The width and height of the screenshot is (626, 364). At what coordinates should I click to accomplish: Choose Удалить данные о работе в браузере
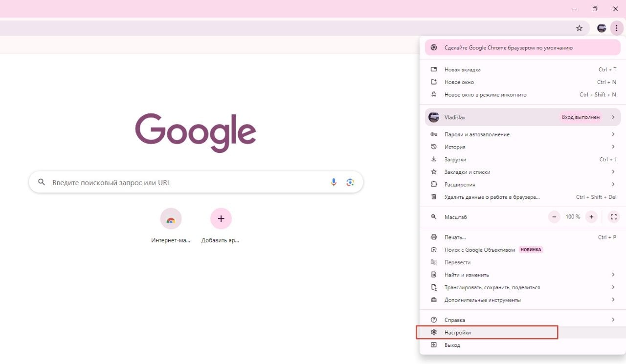click(523, 197)
